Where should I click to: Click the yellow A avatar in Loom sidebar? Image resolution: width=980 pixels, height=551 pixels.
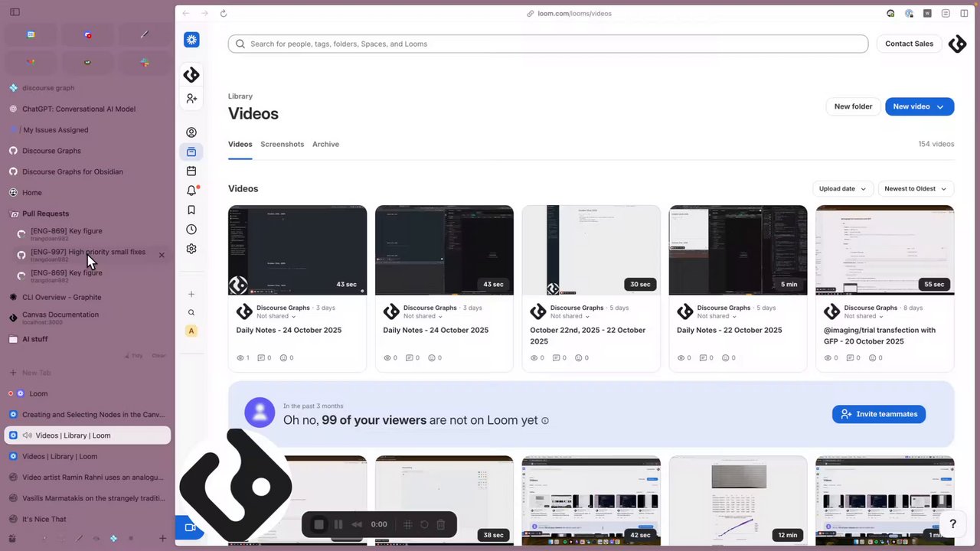[191, 331]
